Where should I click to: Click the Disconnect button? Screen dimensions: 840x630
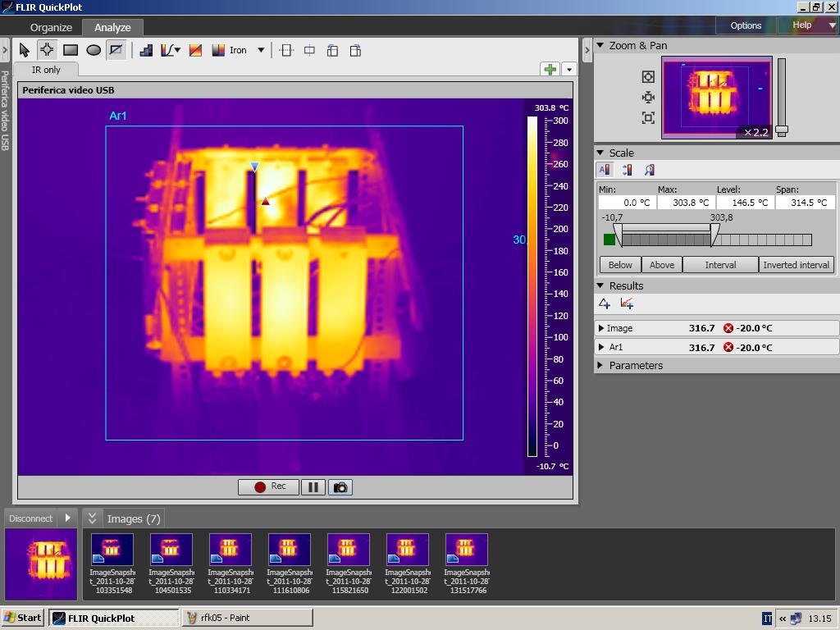tap(30, 518)
